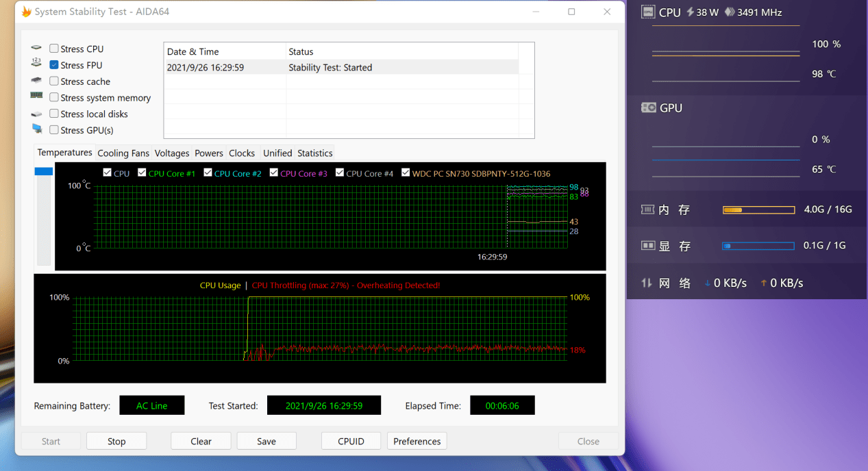Click the network arrows icon beside 网络
Viewport: 868px width, 471px height.
(x=647, y=283)
